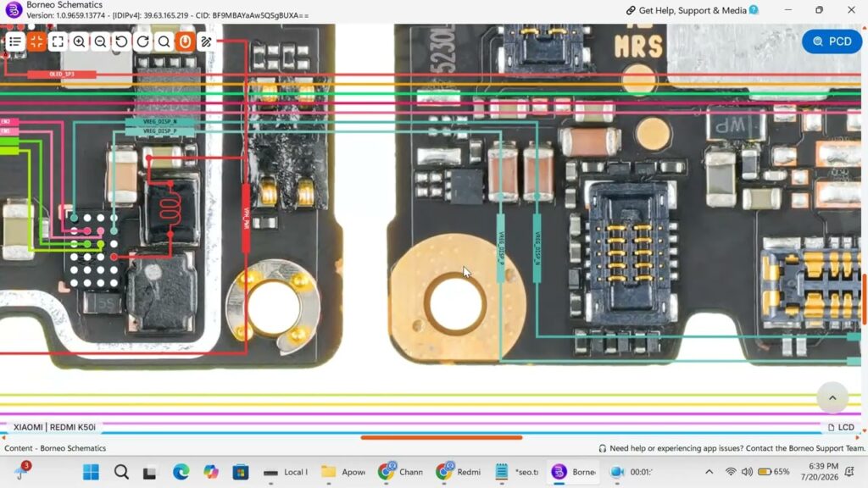The image size is (868, 488).
Task: Toggle the orange exit-fullscreen collapse icon
Action: point(36,42)
